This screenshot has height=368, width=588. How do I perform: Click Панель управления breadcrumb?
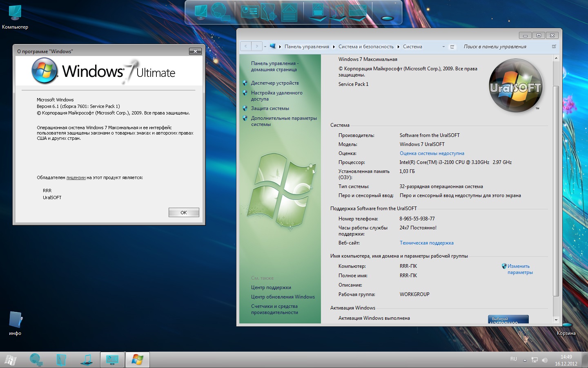(307, 47)
